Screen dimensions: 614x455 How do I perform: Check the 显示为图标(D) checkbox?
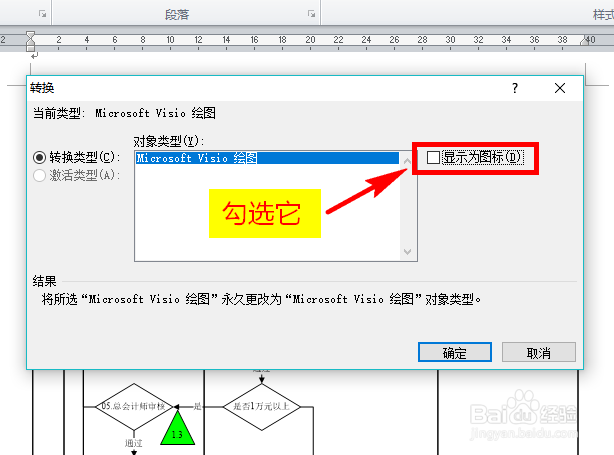click(x=433, y=157)
